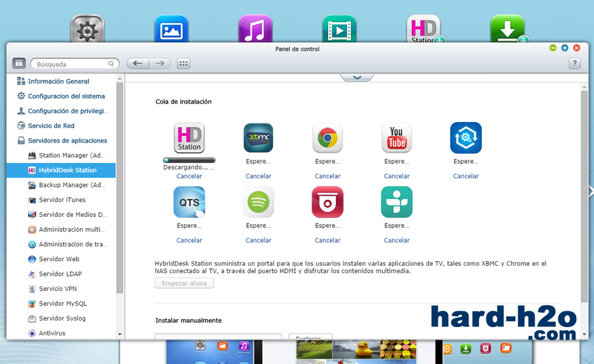Show all items with the grid icon

pos(183,63)
